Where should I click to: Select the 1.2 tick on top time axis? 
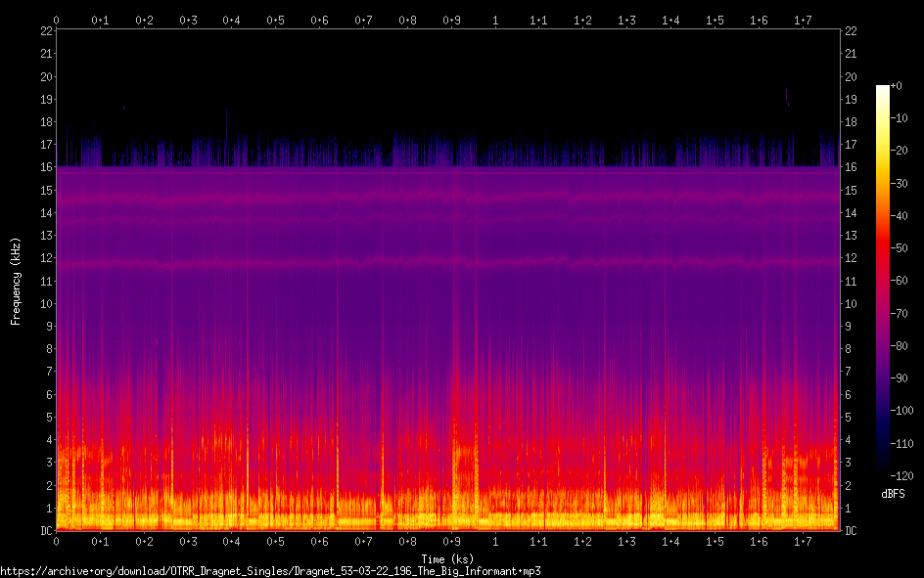(582, 20)
